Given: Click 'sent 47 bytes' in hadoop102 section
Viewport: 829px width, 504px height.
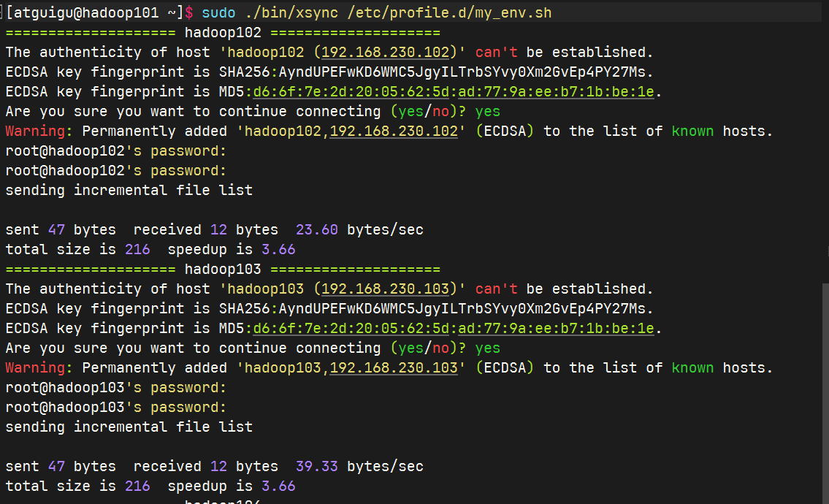Looking at the screenshot, I should (x=61, y=230).
